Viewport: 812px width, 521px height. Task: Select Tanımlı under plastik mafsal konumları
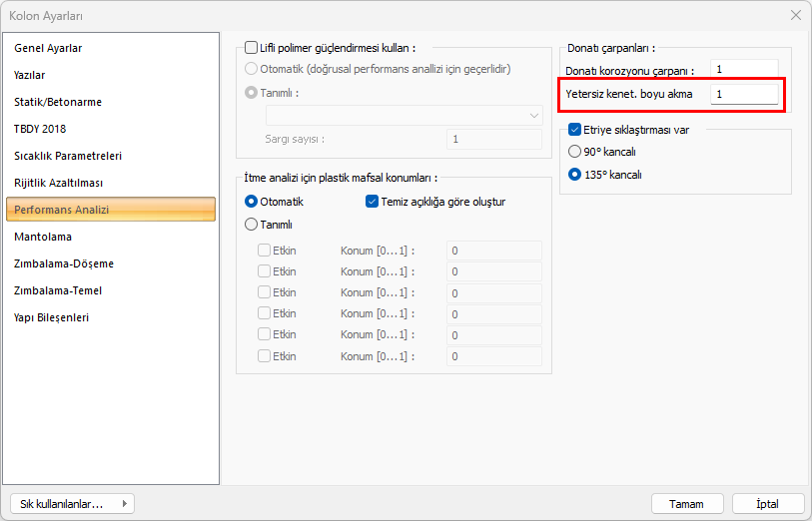252,225
